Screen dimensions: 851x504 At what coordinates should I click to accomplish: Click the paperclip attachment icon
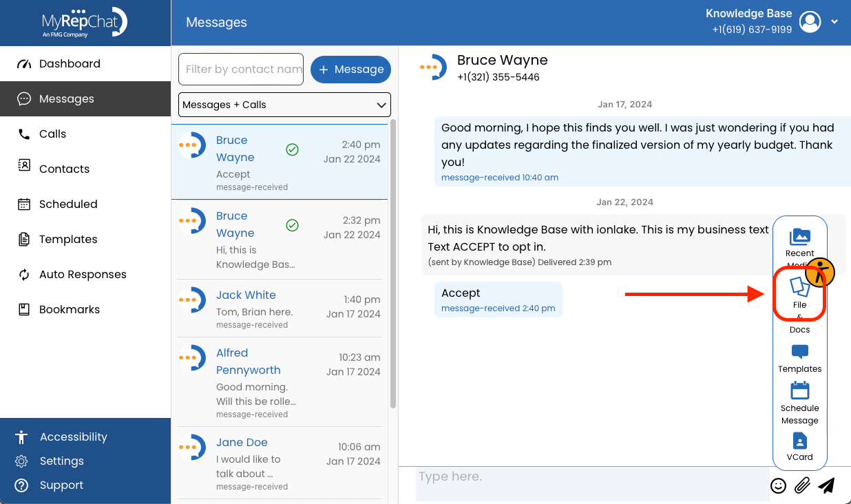[x=801, y=485]
